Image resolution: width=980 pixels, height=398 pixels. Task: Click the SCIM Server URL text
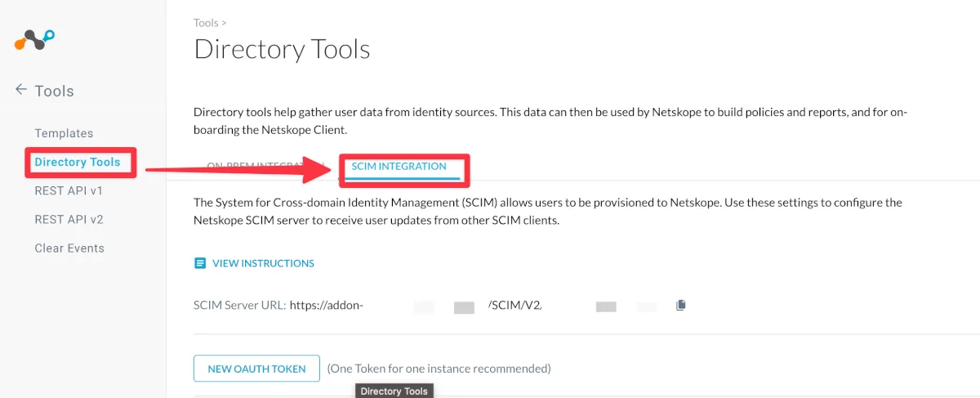tap(327, 306)
